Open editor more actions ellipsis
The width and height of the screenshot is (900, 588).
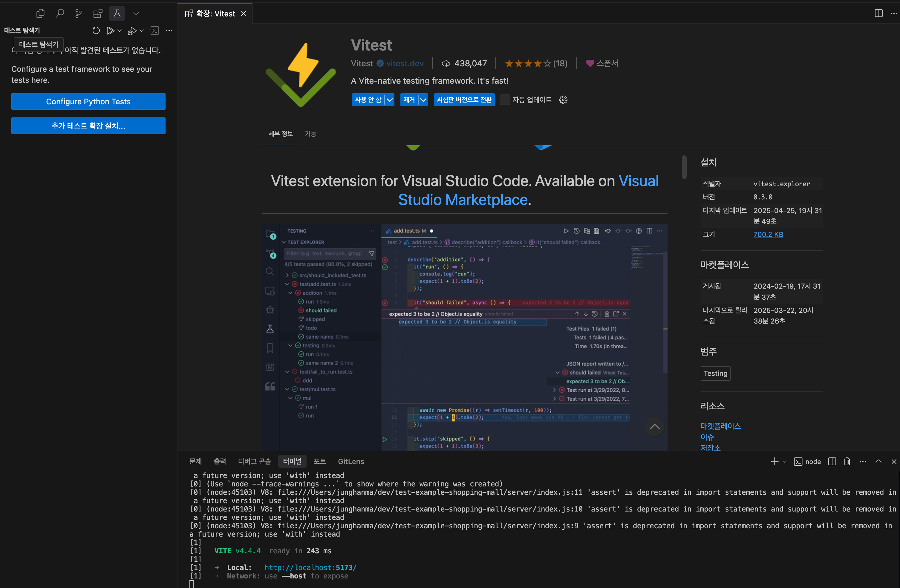click(x=893, y=13)
